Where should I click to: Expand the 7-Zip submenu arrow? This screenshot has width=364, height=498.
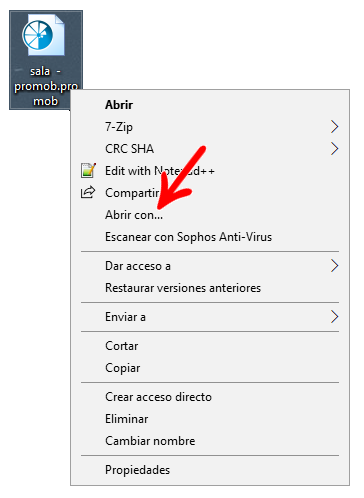[334, 127]
